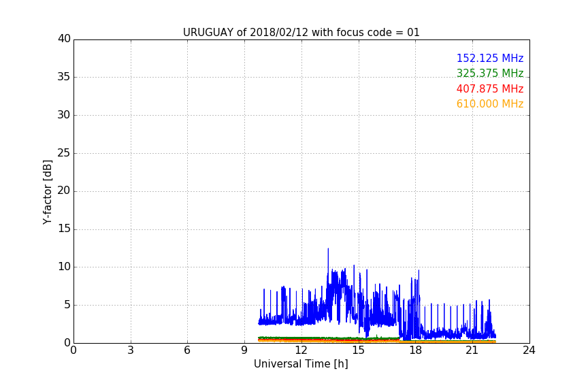Click the y-axis tick label 10
This screenshot has width=588, height=392.
[x=64, y=267]
